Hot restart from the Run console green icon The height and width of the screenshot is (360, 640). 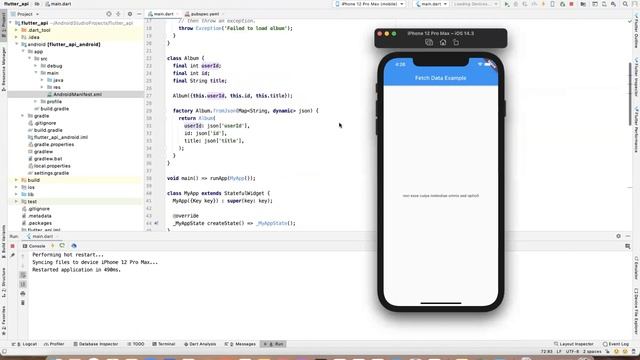pyautogui.click(x=62, y=246)
